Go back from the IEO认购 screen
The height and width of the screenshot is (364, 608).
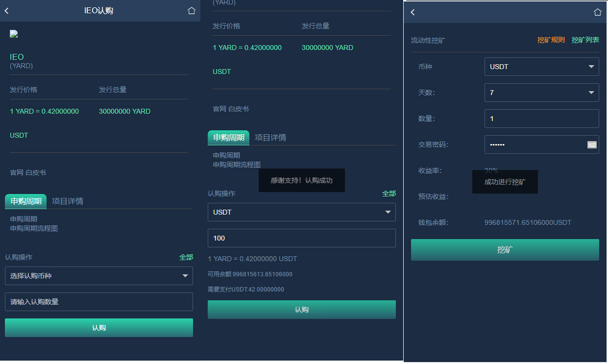(x=7, y=11)
